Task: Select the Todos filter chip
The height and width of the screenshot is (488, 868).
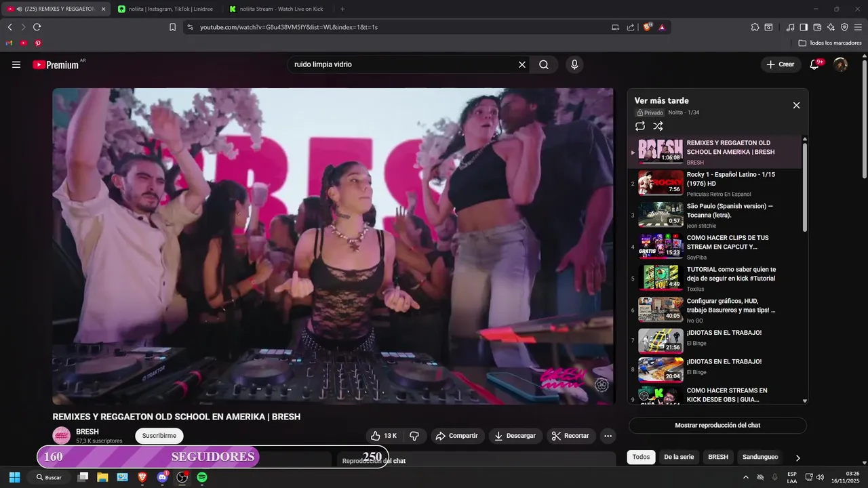Action: (x=641, y=457)
